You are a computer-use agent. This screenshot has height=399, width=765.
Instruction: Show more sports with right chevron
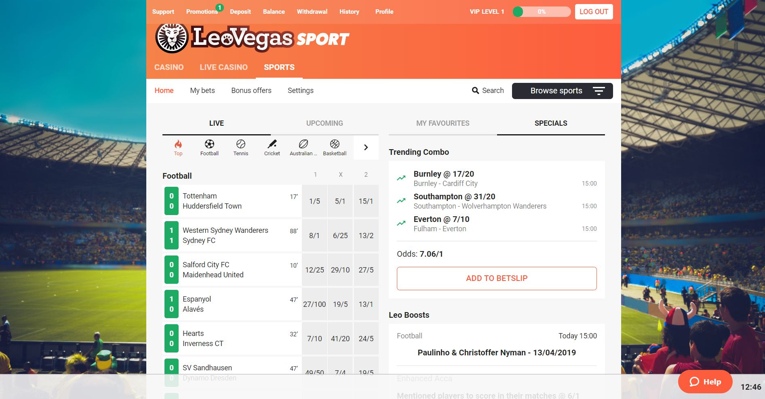tap(366, 147)
